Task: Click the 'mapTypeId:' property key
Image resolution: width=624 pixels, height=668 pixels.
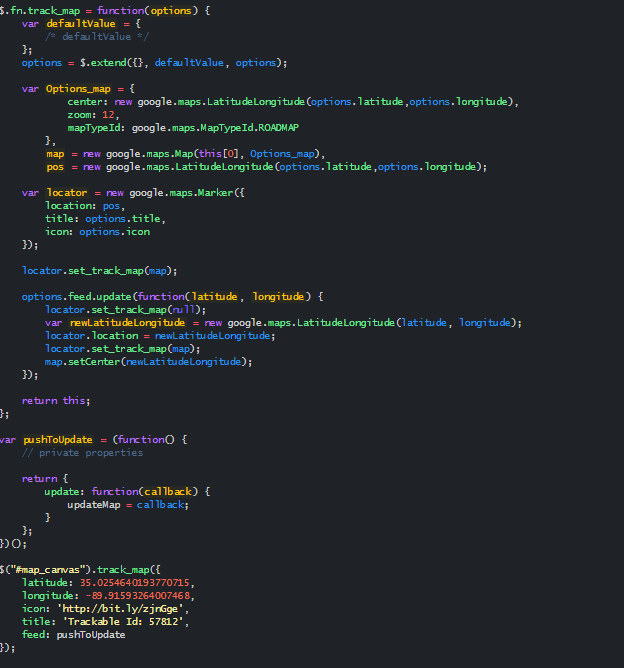Action: click(x=96, y=128)
